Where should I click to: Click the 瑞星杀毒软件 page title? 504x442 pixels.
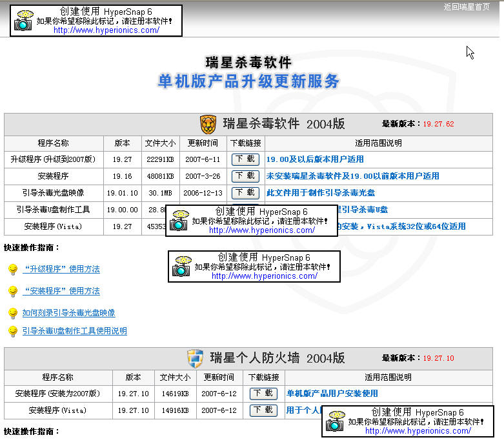pos(248,63)
